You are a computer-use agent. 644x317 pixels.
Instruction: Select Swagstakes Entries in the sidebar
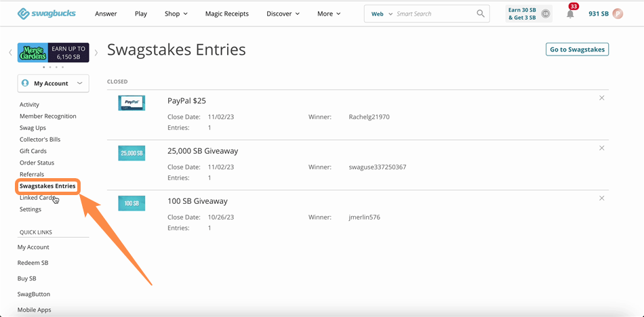[x=47, y=186]
